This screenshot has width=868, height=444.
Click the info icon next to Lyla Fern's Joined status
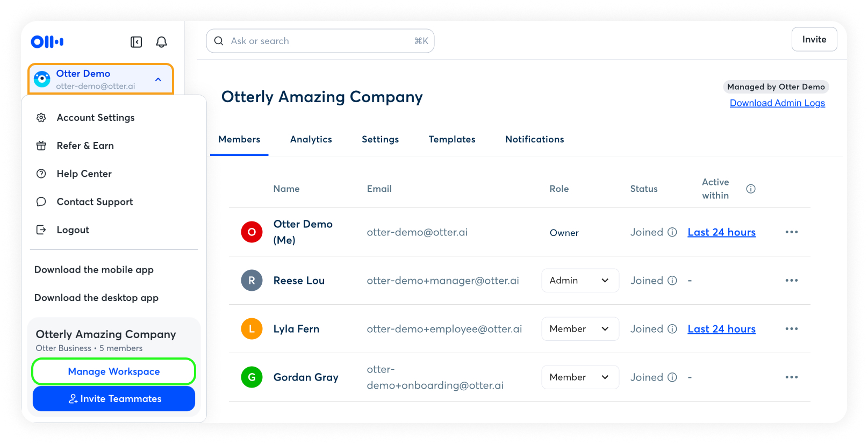[x=672, y=329]
